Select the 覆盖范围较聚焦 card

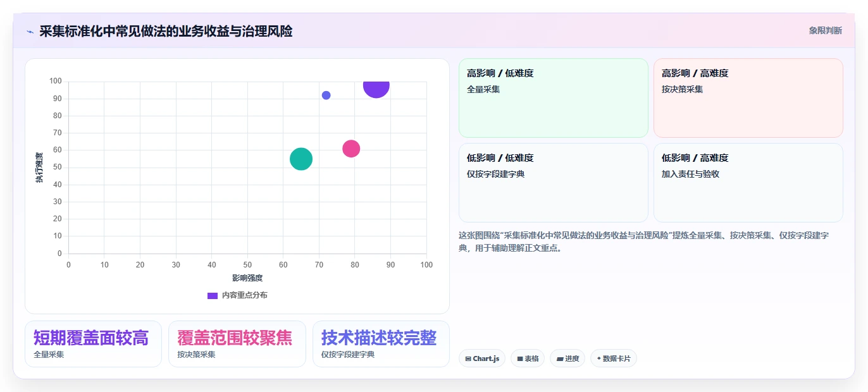coord(237,344)
